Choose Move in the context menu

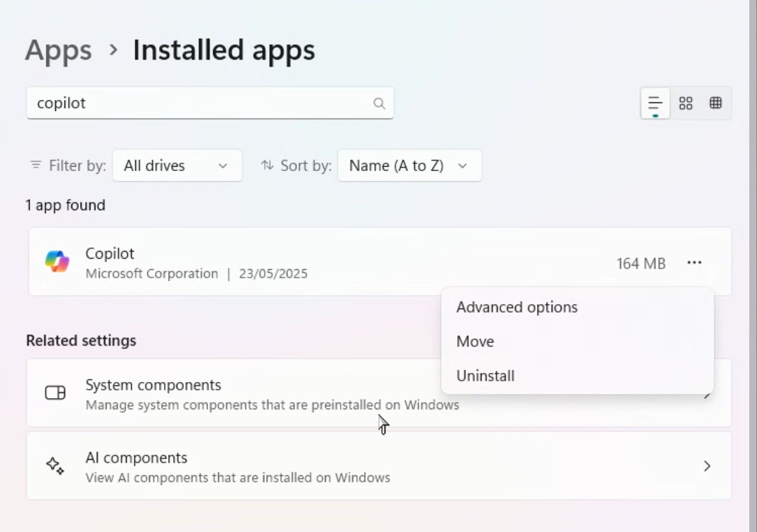[x=475, y=341]
